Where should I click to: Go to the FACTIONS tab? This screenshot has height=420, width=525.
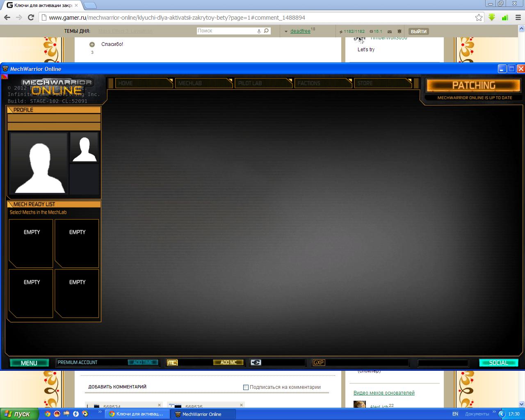[323, 83]
